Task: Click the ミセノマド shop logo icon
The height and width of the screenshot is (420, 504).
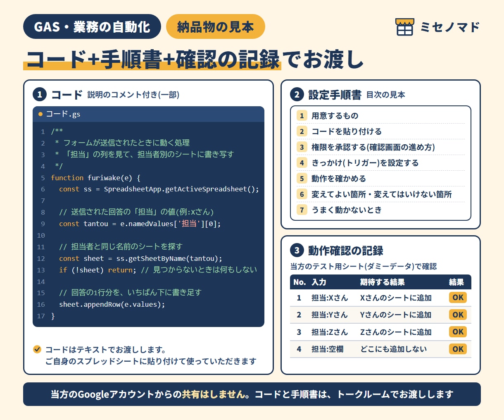Action: (404, 27)
